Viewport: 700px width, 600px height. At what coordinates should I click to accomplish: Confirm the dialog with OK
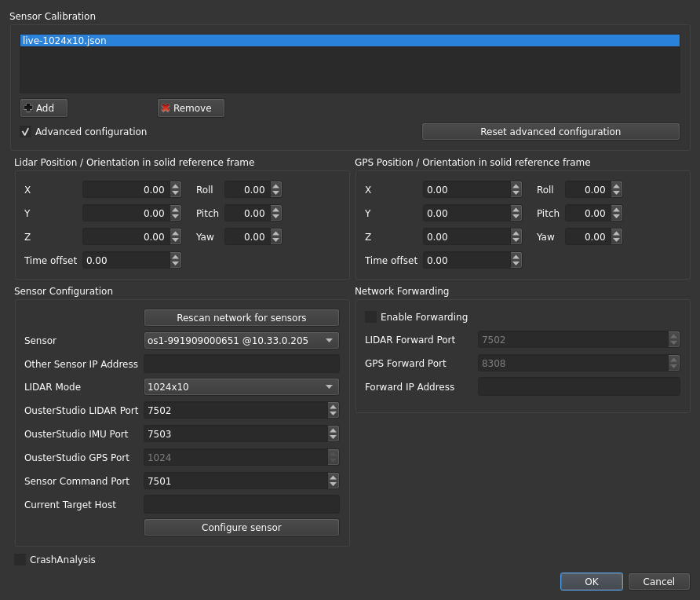click(591, 582)
